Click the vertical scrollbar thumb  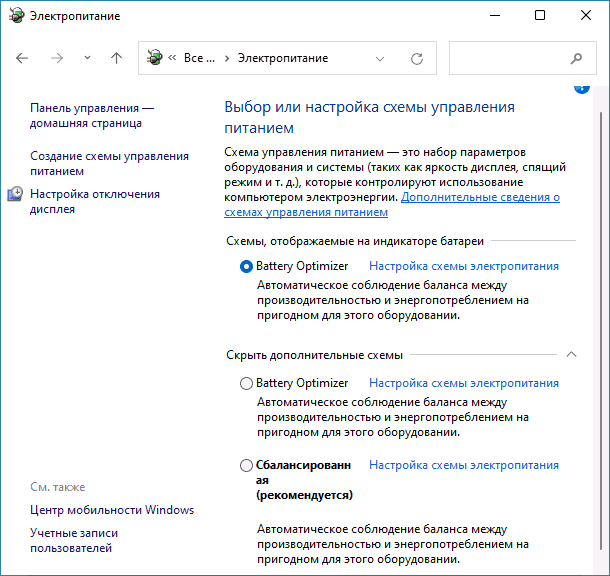tap(601, 331)
